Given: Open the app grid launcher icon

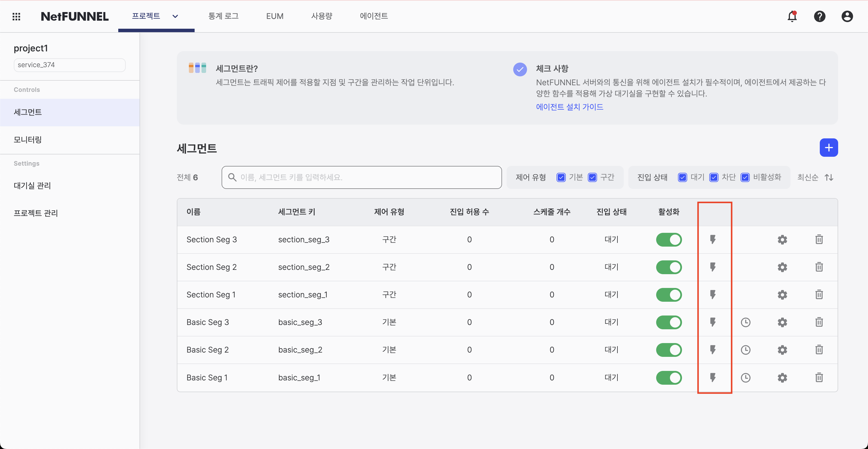Looking at the screenshot, I should pos(16,16).
